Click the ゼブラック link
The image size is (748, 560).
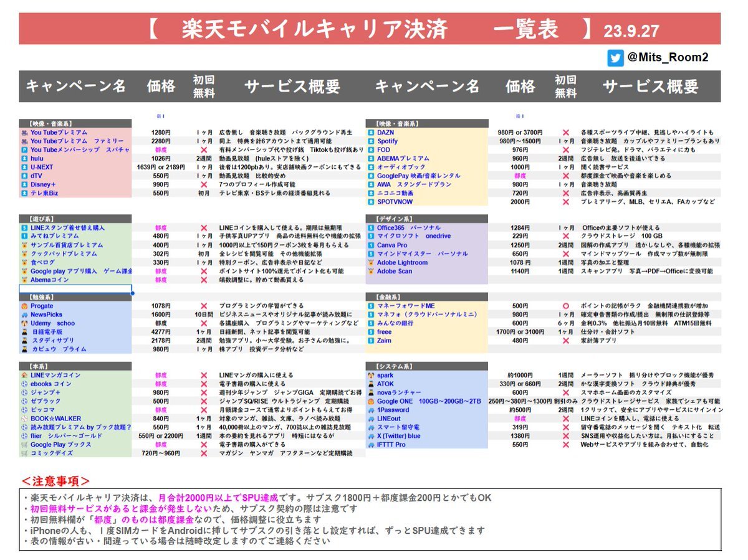[46, 402]
